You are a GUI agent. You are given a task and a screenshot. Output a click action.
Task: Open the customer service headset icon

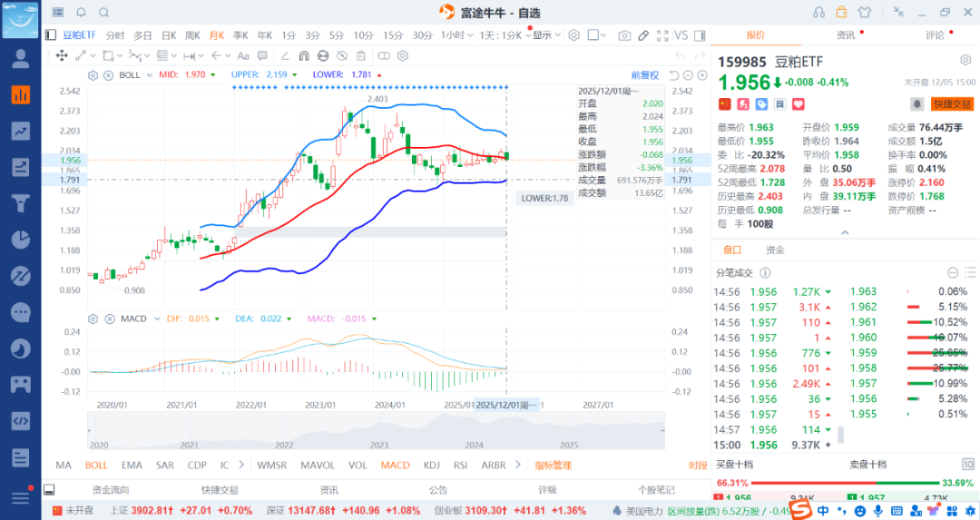coord(818,12)
